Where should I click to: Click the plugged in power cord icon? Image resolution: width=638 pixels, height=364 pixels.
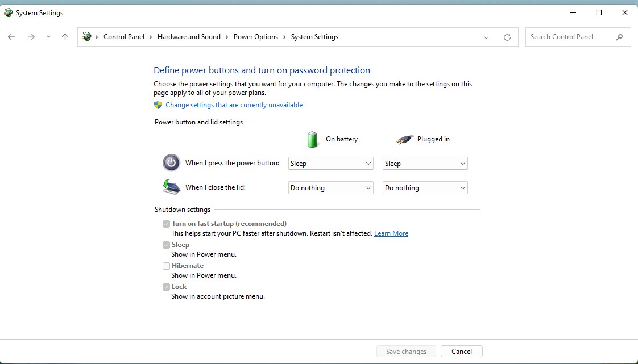pos(404,139)
